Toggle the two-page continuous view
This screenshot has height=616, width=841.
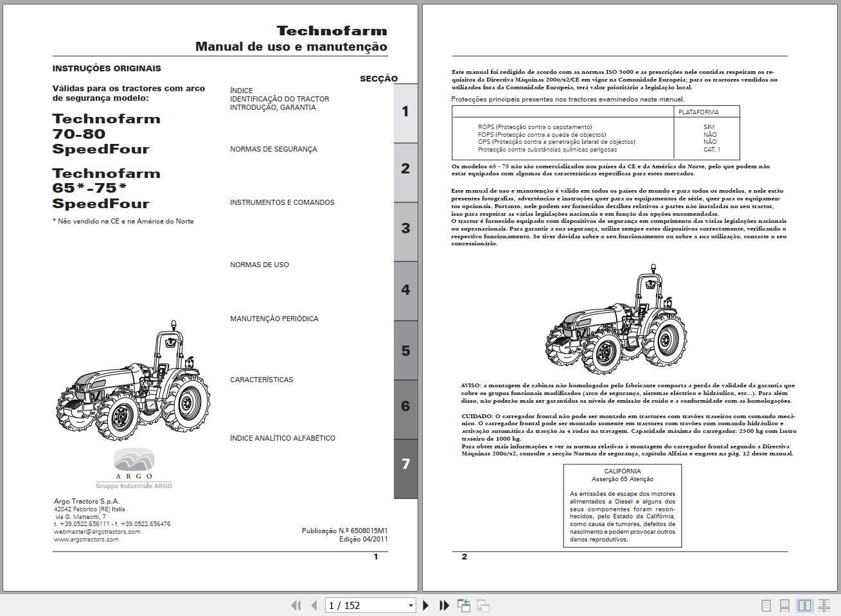tap(823, 605)
